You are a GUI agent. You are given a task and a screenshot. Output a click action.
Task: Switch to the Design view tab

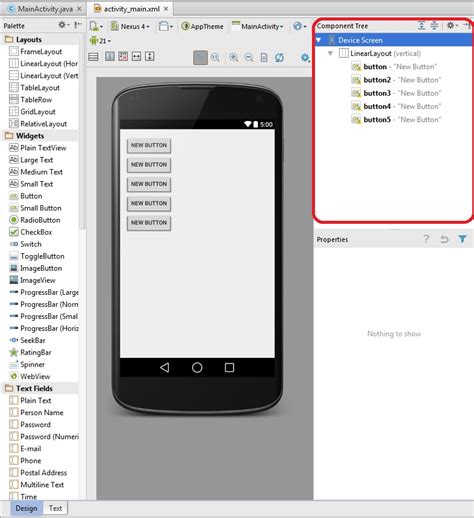click(x=27, y=508)
